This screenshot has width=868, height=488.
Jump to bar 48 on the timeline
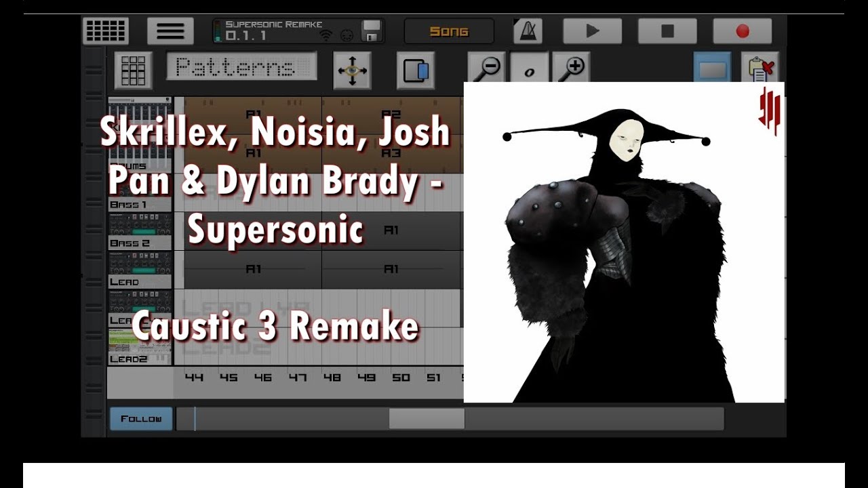[x=332, y=378]
